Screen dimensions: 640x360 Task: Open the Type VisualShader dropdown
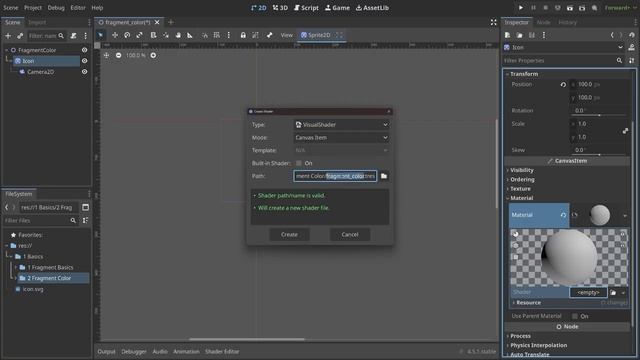341,124
